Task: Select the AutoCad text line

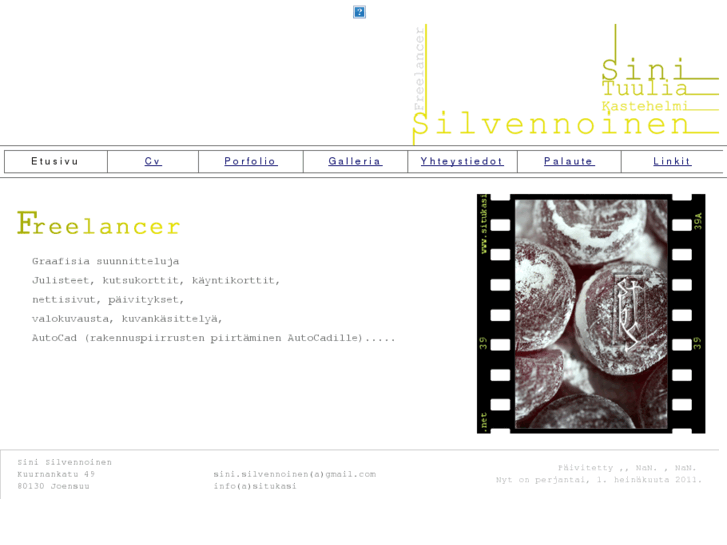Action: pyautogui.click(x=213, y=338)
